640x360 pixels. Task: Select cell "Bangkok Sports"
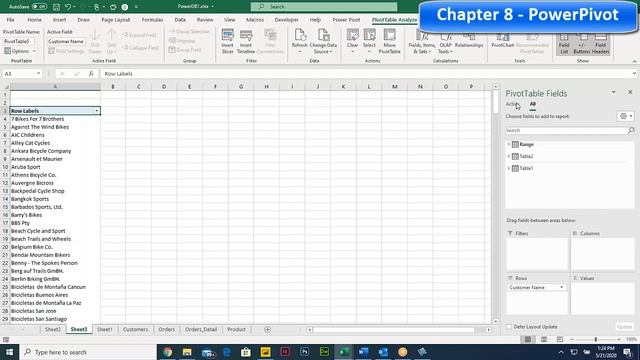(55, 199)
